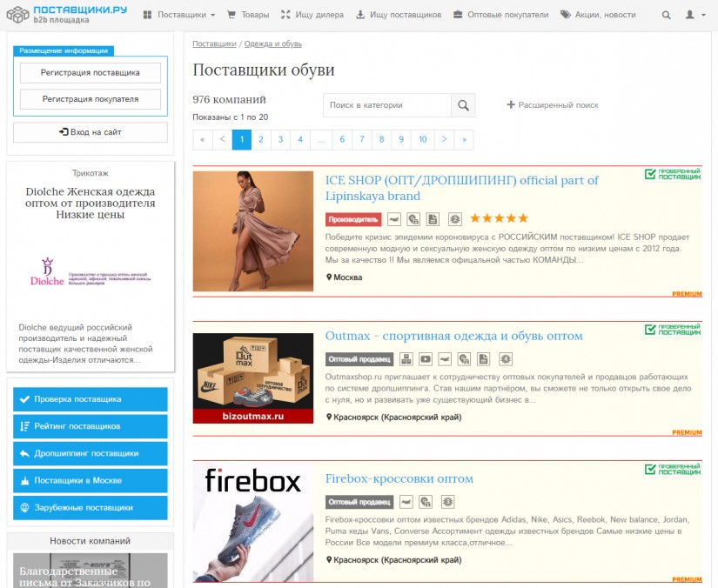Image resolution: width=718 pixels, height=588 pixels.
Task: Go to the next page with > button
Action: 444,139
